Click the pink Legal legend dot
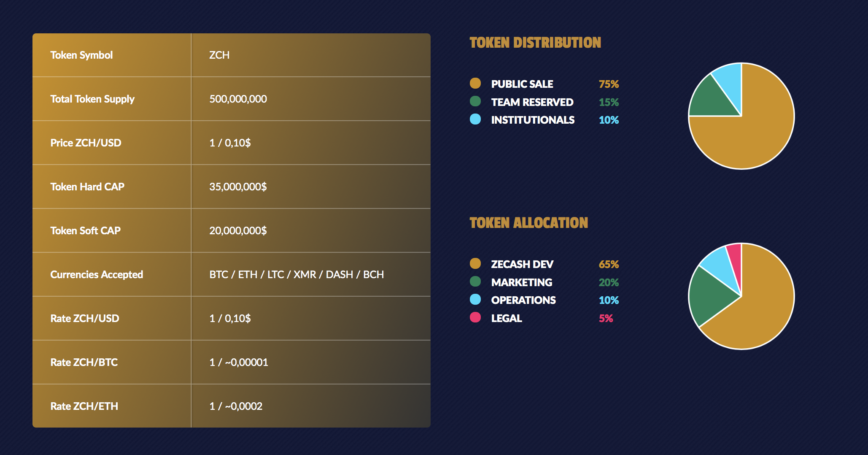The width and height of the screenshot is (868, 455). tap(475, 317)
